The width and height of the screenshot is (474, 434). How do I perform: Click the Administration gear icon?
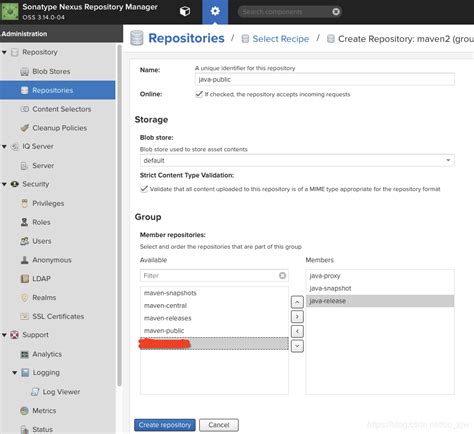[x=215, y=11]
